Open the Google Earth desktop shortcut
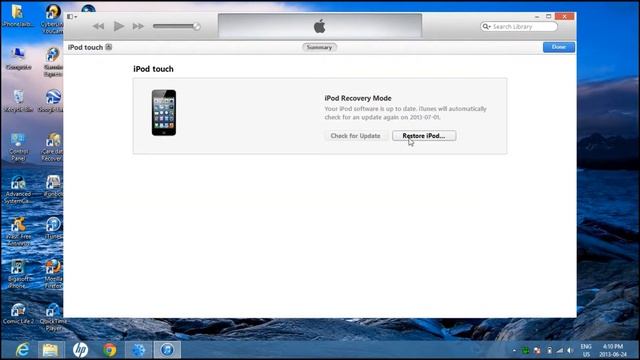The image size is (640, 360). (51, 101)
